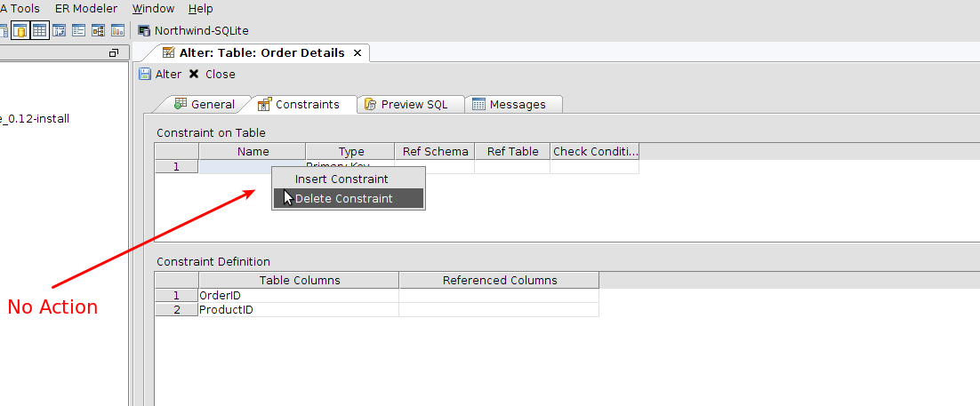Select the ProductID table column row
The image size is (980, 406).
[x=299, y=310]
